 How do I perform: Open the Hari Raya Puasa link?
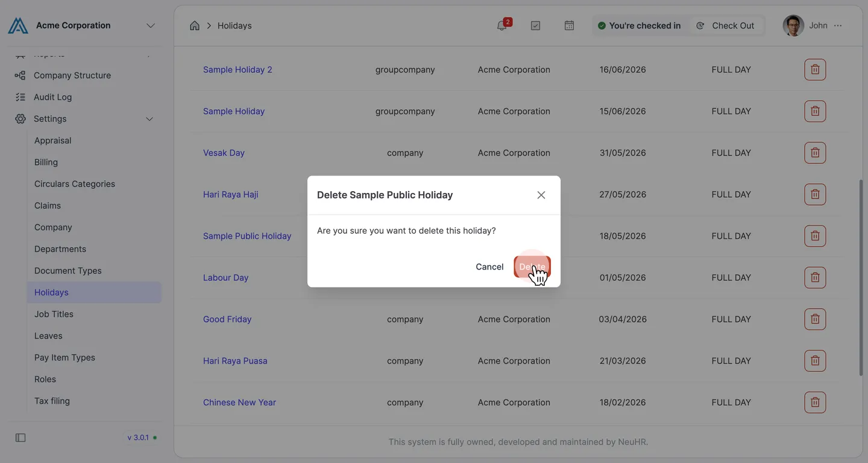[235, 361]
